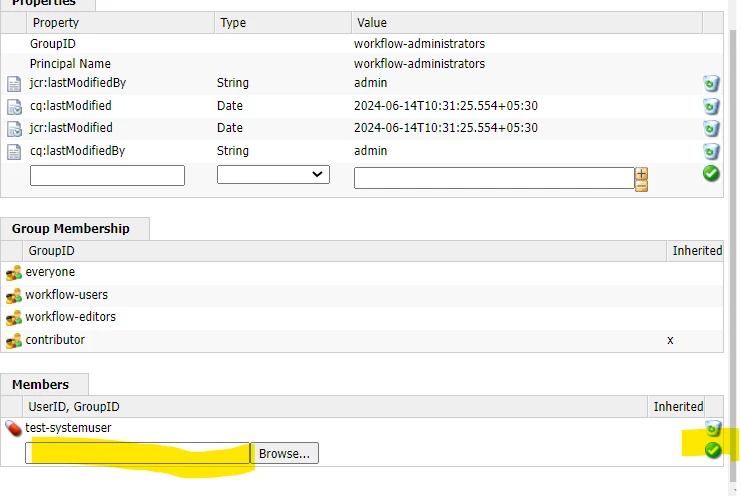Save new member with green checkmark

pos(713,450)
